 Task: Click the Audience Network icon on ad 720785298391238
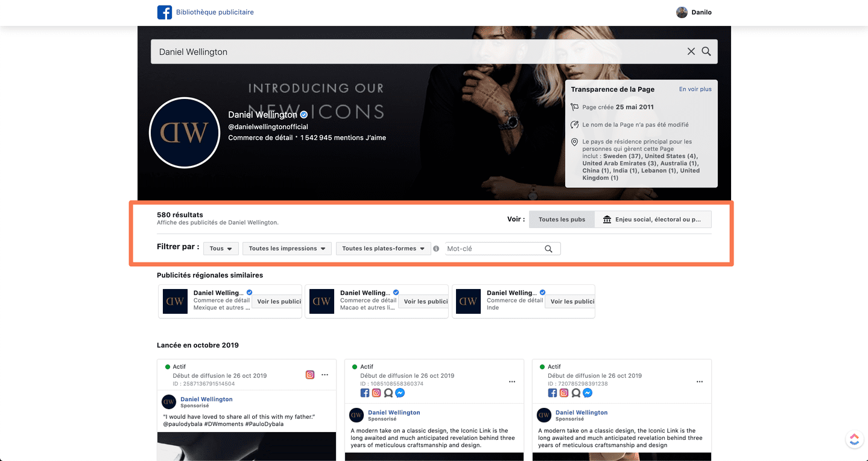click(576, 393)
